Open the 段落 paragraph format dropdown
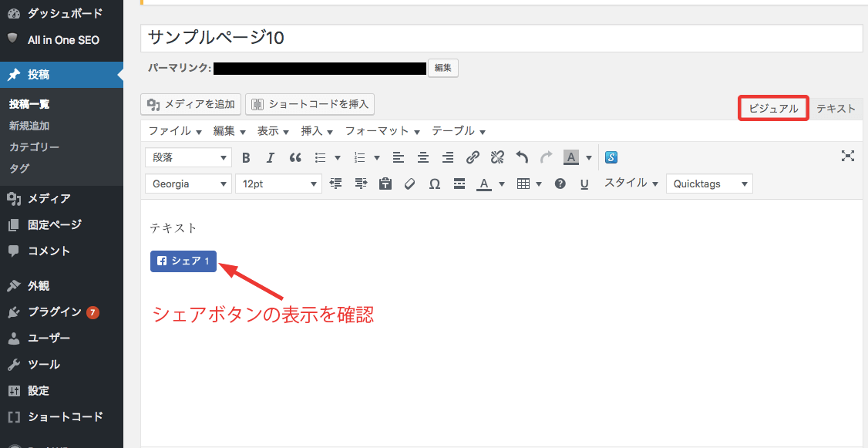Viewport: 868px width, 448px height. point(188,158)
